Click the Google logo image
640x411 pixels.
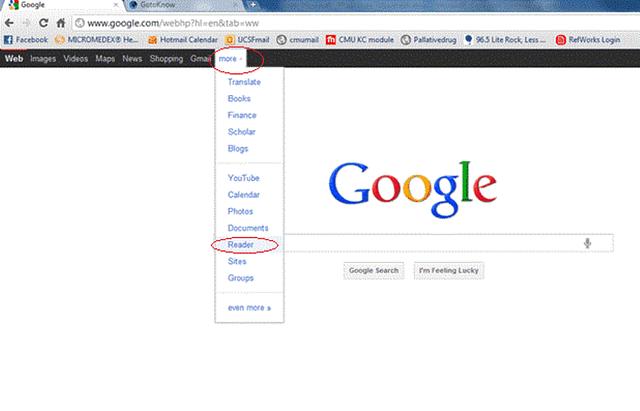point(413,189)
